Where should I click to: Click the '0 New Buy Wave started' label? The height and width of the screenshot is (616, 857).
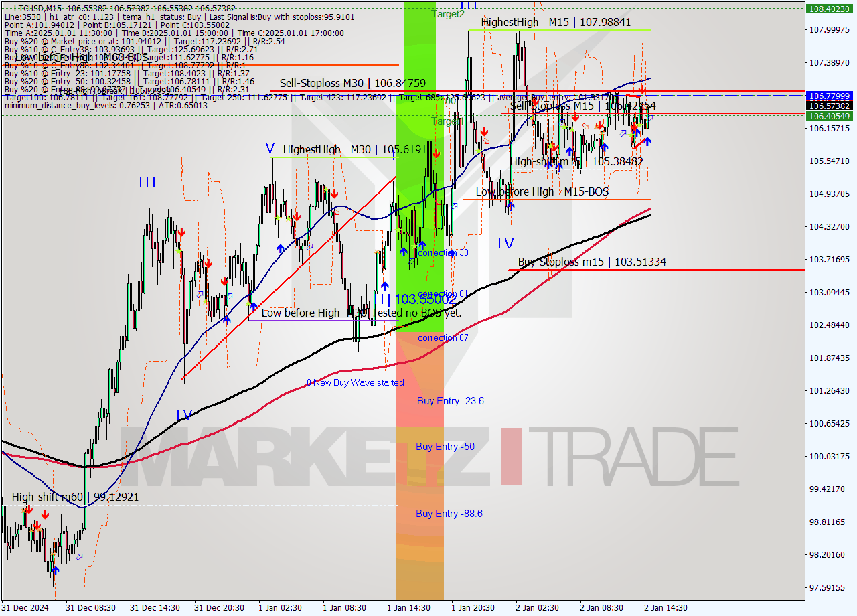point(356,383)
